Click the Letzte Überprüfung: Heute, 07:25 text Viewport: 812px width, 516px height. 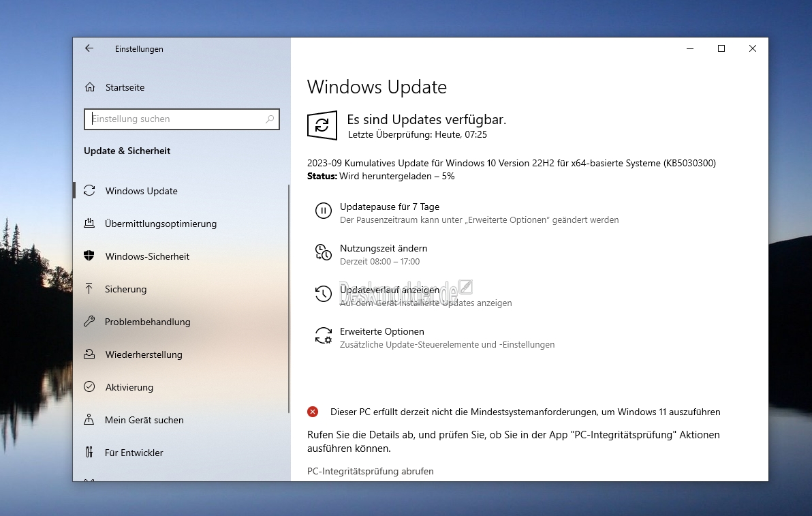(x=418, y=135)
